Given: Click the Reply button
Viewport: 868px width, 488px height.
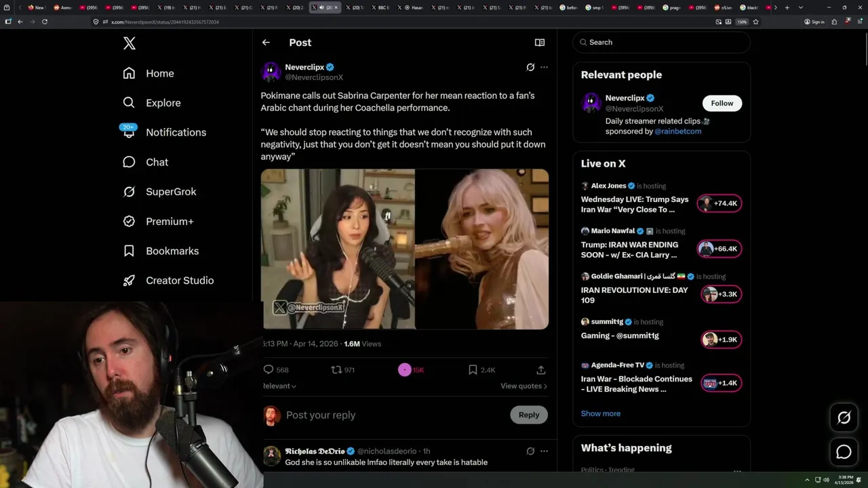Looking at the screenshot, I should pos(529,415).
